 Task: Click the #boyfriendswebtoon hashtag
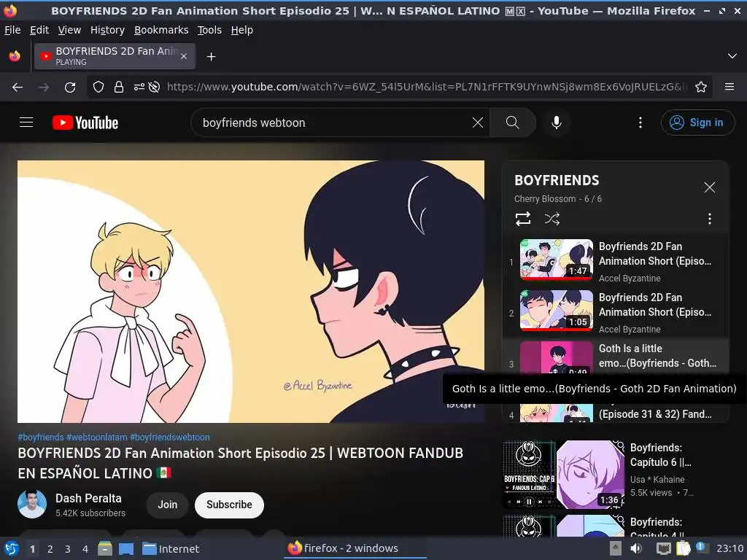coord(169,437)
